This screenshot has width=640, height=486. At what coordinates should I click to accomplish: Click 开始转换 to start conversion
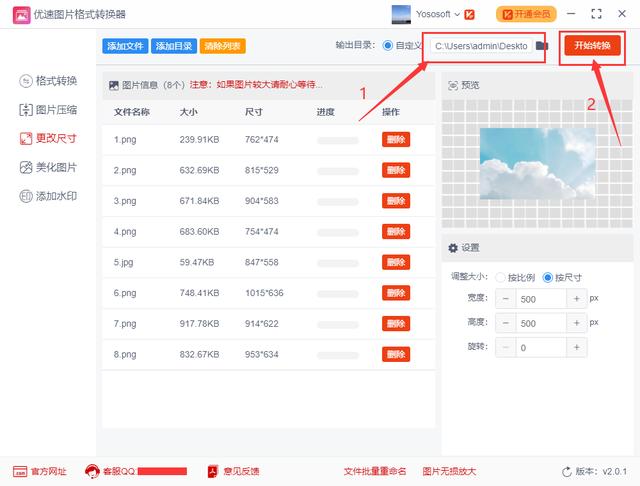(592, 45)
